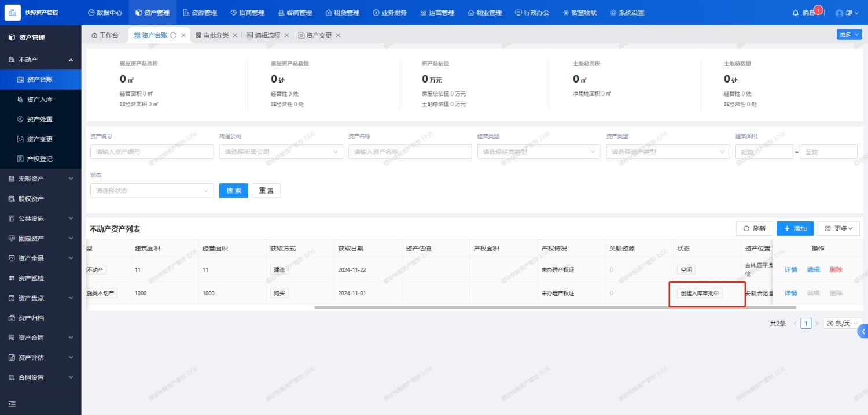
Task: Expand the 合同设置 sidebar group
Action: (41, 377)
